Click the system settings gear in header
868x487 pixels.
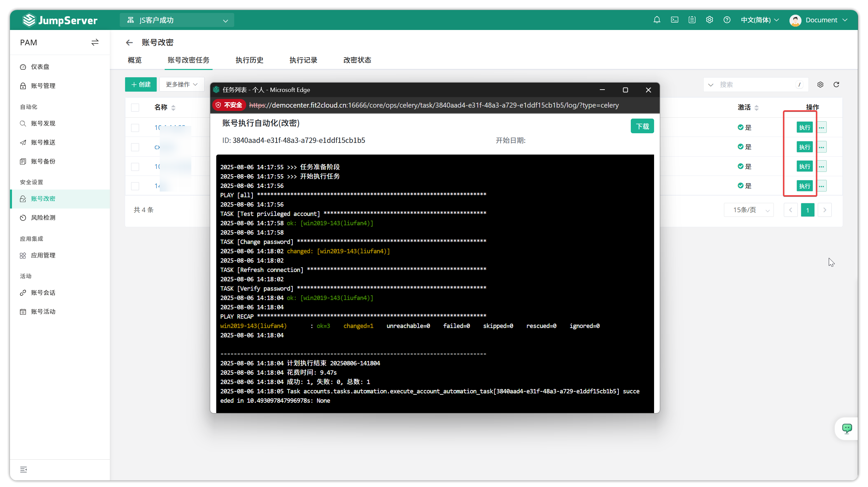coord(709,20)
